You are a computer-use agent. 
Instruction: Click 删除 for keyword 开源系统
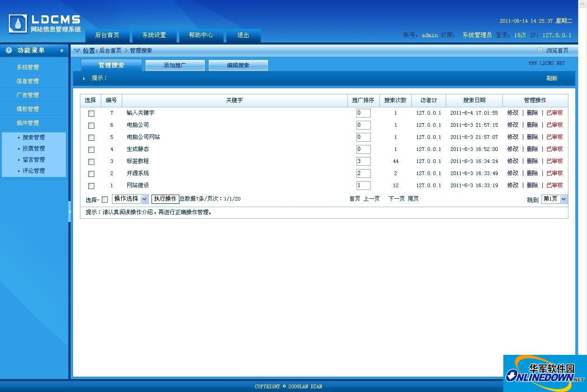[532, 173]
